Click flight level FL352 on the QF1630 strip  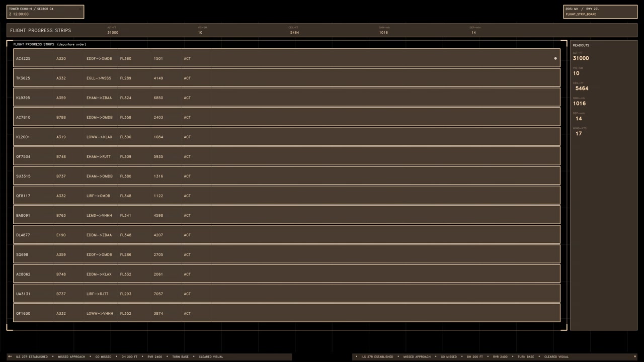[x=126, y=314]
